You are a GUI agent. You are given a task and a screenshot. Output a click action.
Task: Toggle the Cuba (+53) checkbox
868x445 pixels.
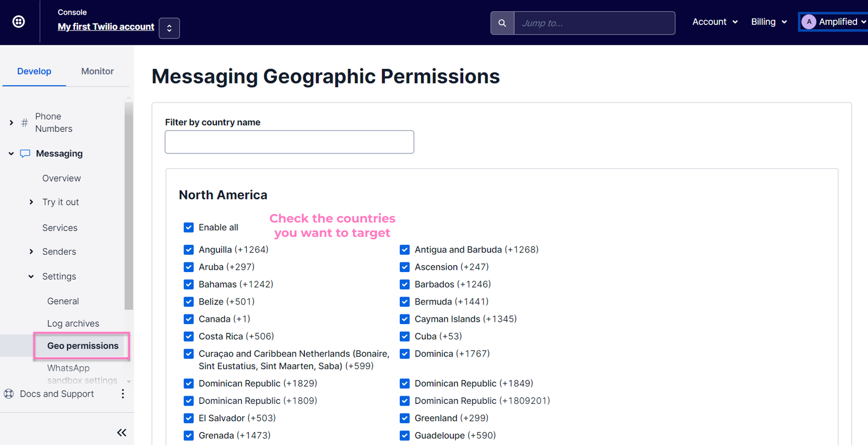click(x=405, y=336)
